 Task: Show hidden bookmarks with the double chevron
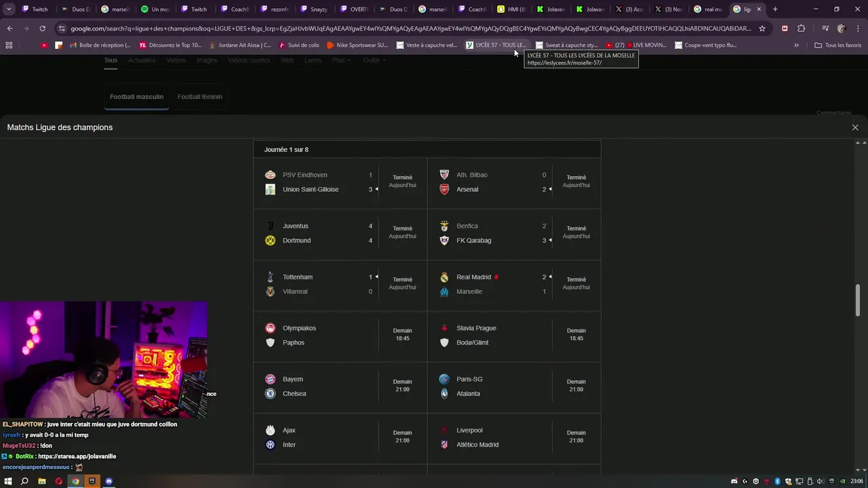coord(796,45)
